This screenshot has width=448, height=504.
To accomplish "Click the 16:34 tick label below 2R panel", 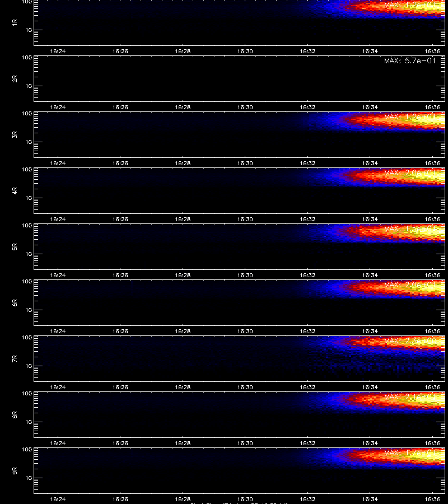I will pyautogui.click(x=370, y=108).
